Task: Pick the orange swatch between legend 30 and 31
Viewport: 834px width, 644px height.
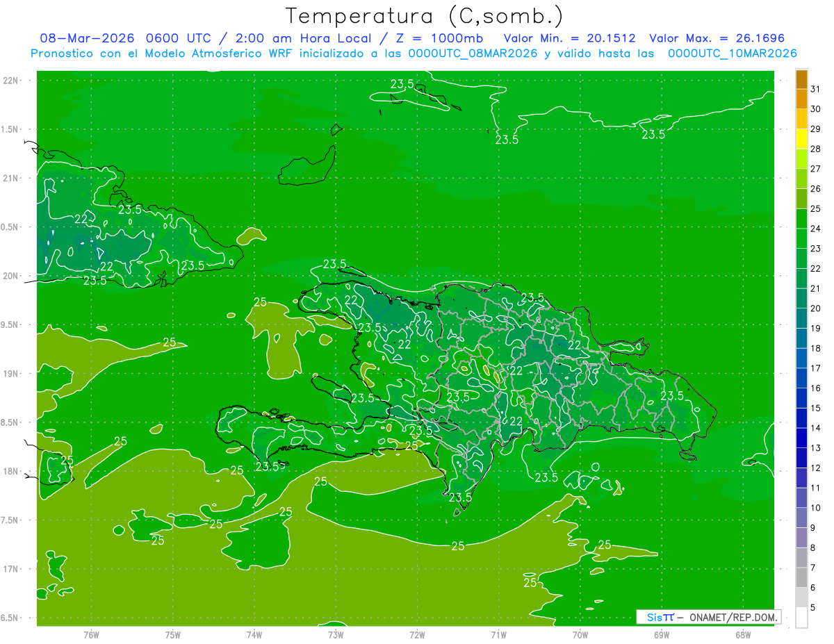Action: tap(801, 99)
